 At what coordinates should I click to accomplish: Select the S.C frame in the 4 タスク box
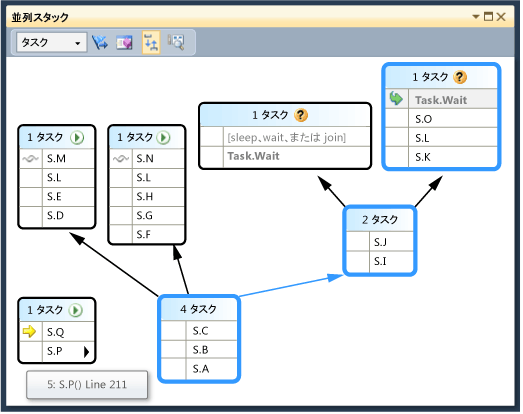[x=199, y=331]
